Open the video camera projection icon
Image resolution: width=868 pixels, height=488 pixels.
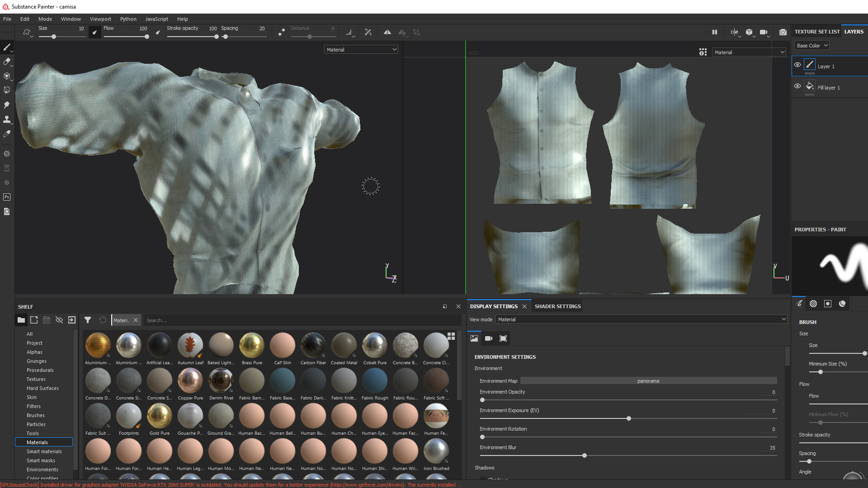coord(764,32)
